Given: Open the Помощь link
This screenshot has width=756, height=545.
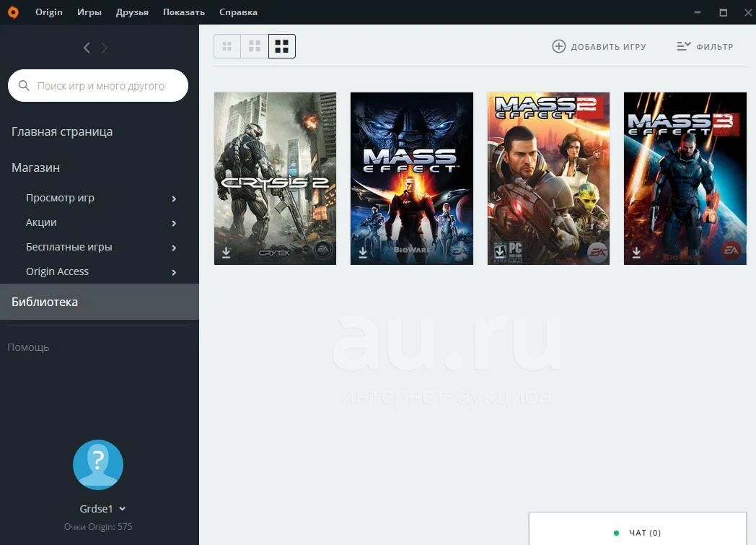Looking at the screenshot, I should click(28, 347).
